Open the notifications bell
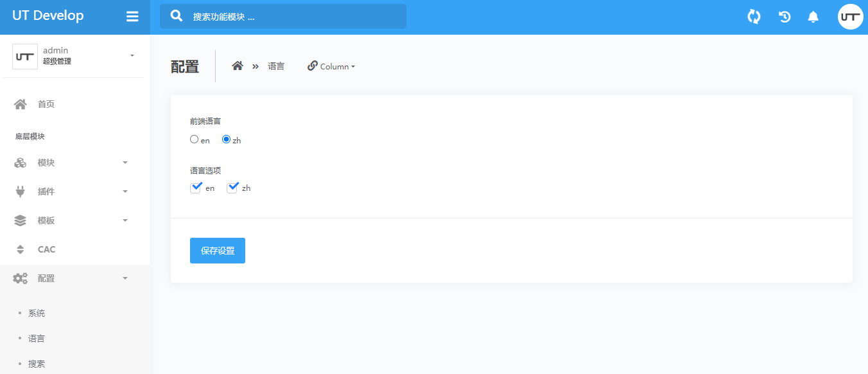Screen dimensions: 868x374 (813, 17)
